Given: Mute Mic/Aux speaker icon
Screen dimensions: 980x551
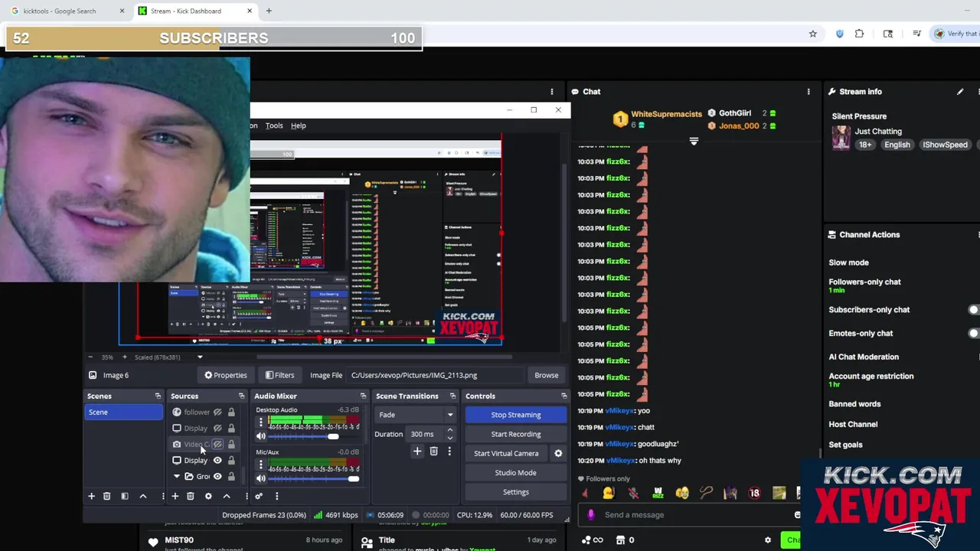Looking at the screenshot, I should [x=261, y=478].
